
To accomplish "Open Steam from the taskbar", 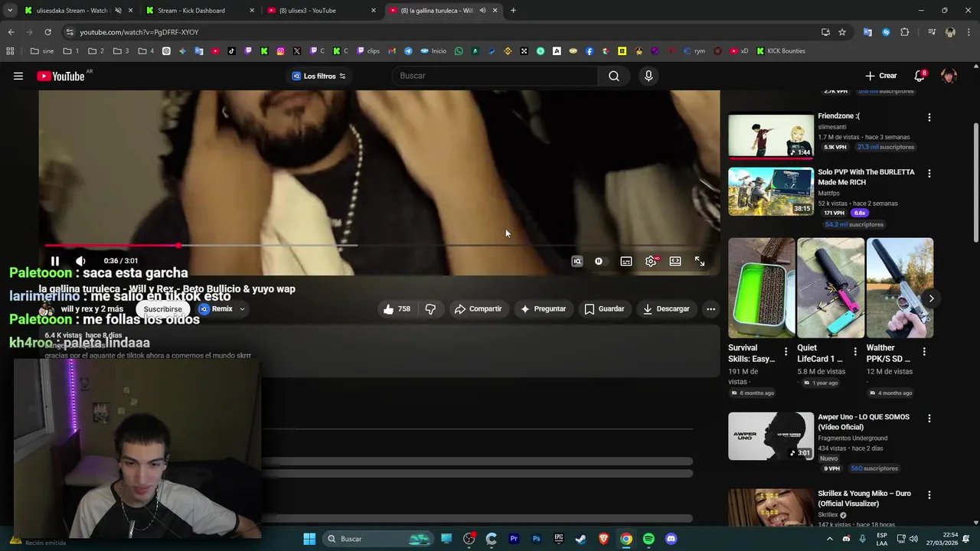I will coord(581,539).
